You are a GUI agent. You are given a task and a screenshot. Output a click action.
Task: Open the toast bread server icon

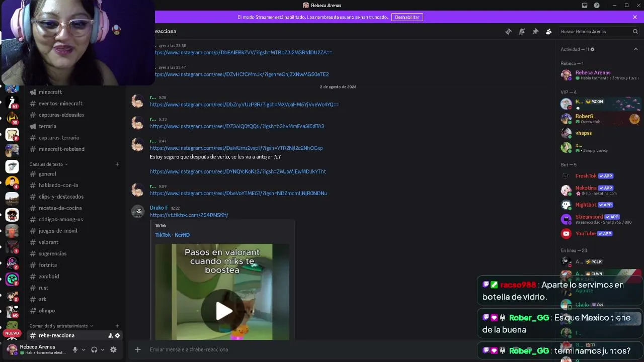coord(12,134)
